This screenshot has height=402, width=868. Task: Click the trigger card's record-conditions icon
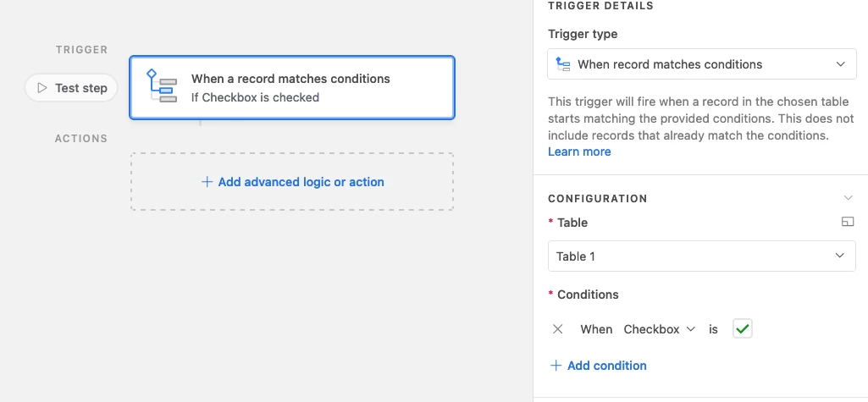point(162,85)
